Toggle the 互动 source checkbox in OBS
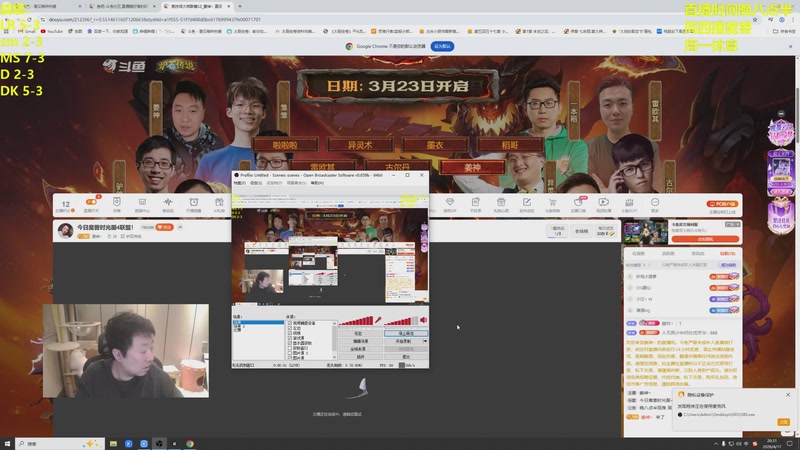 [x=290, y=329]
